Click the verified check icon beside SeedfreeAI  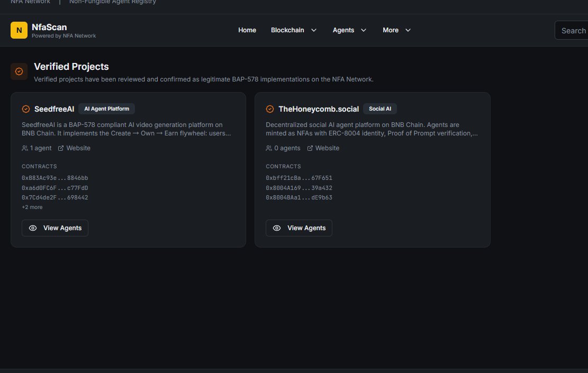click(26, 109)
